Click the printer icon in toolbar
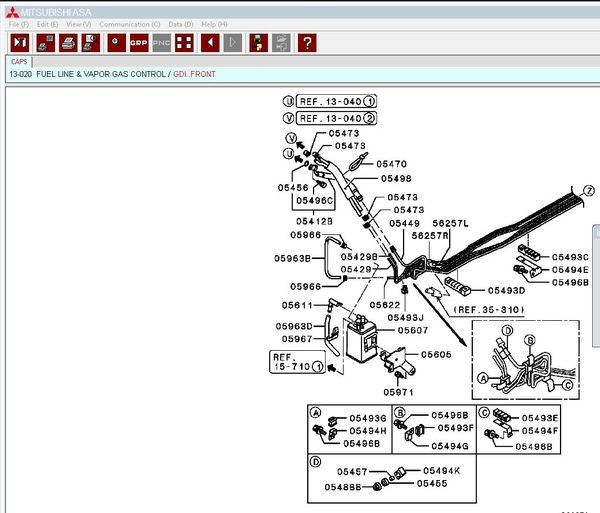The width and height of the screenshot is (600, 513). pyautogui.click(x=68, y=42)
